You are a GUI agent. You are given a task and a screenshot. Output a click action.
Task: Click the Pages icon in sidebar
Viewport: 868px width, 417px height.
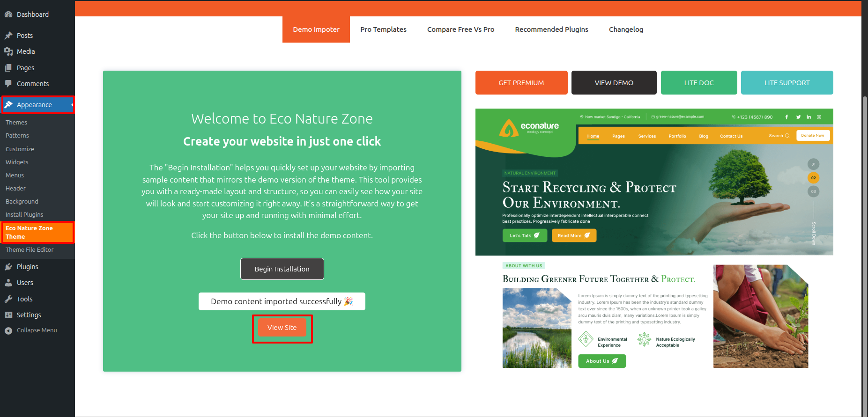point(8,68)
